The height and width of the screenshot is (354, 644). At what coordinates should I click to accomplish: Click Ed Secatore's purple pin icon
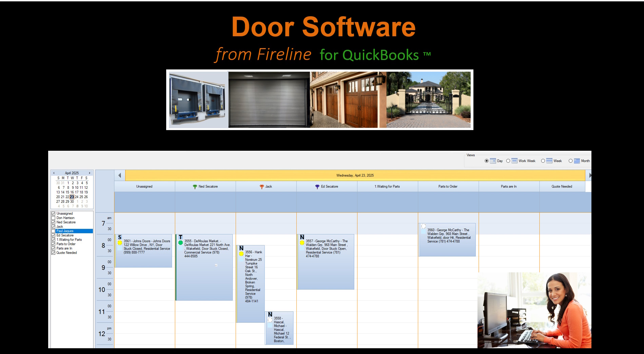[317, 187]
